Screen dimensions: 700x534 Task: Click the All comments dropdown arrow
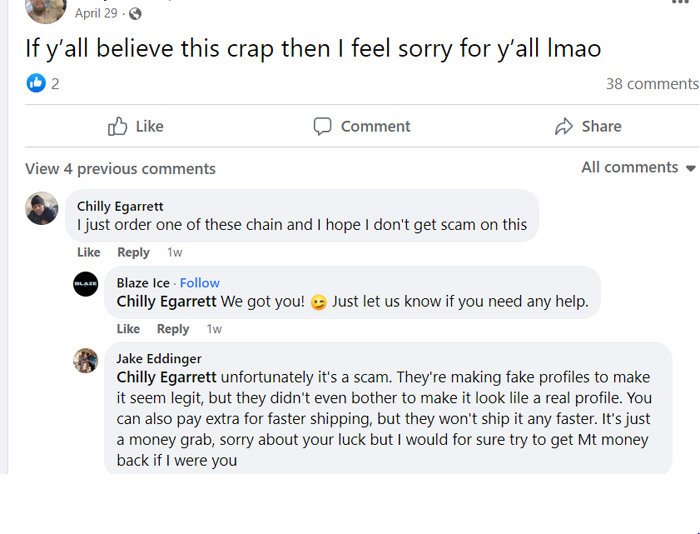691,168
